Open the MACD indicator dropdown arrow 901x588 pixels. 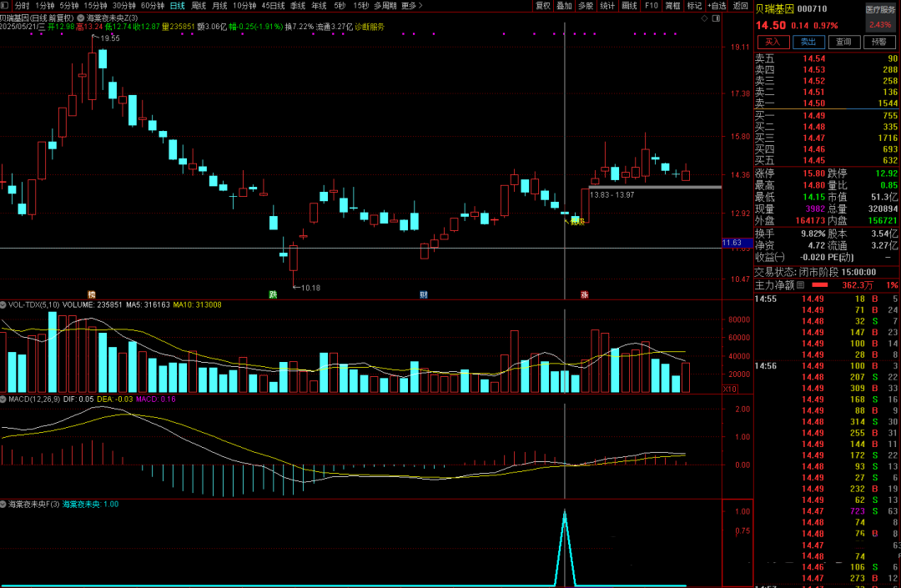point(4,400)
